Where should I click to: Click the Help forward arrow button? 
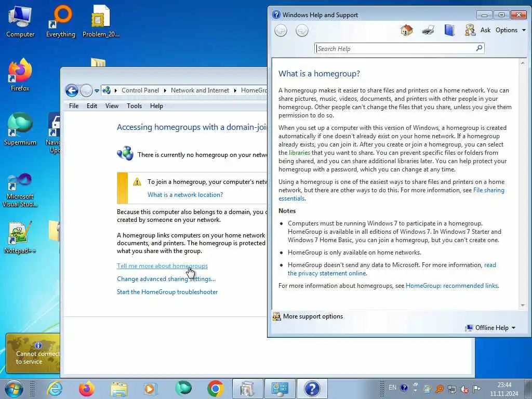[302, 31]
